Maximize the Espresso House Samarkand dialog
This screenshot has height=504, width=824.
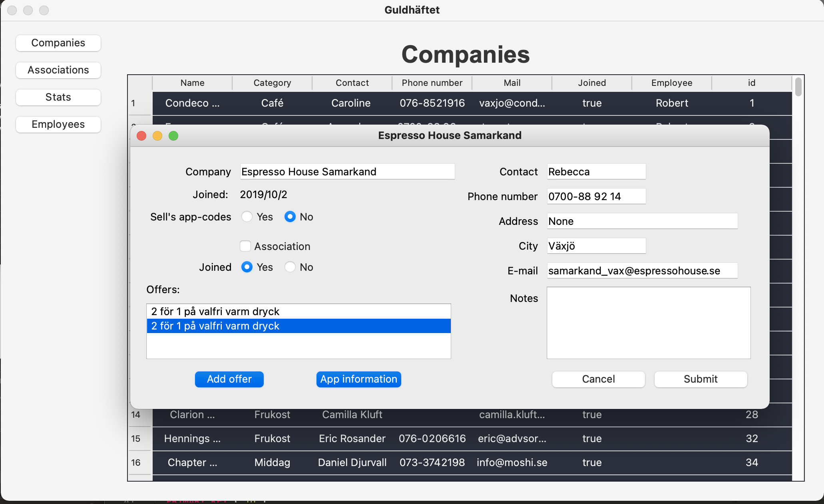173,136
